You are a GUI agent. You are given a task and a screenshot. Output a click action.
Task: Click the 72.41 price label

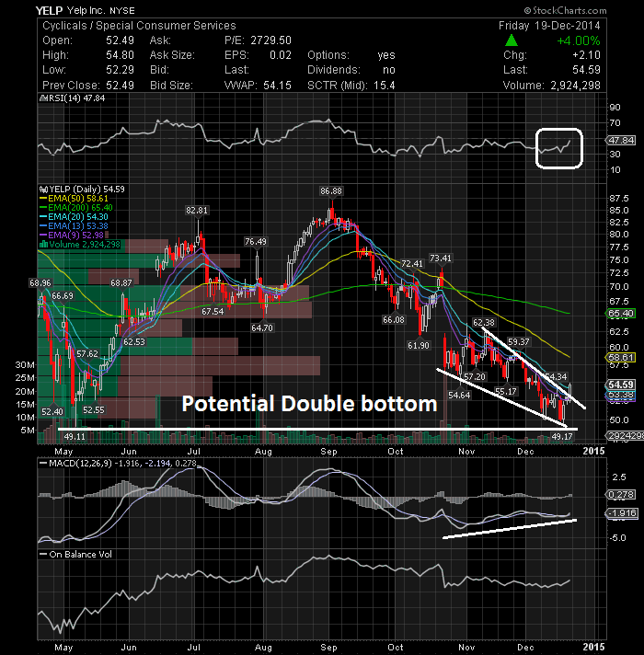412,264
